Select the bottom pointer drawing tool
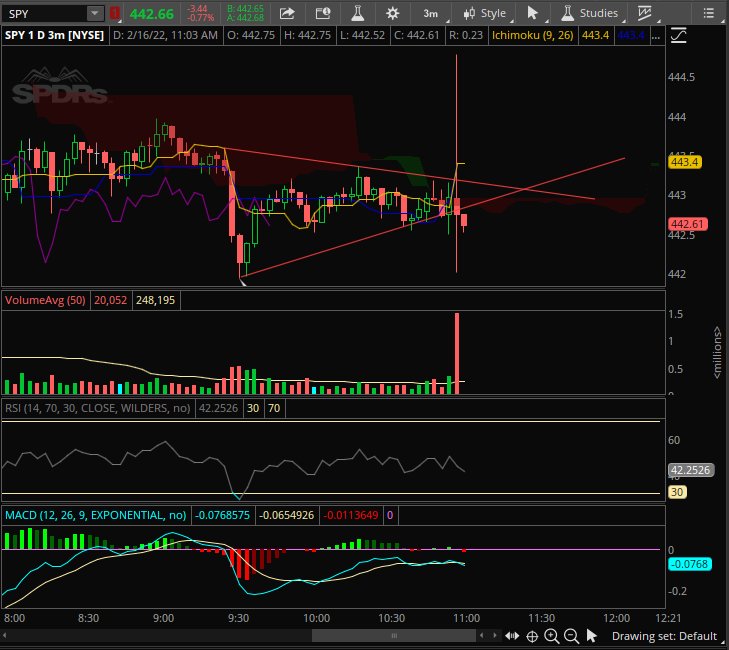The width and height of the screenshot is (729, 650). pos(591,636)
